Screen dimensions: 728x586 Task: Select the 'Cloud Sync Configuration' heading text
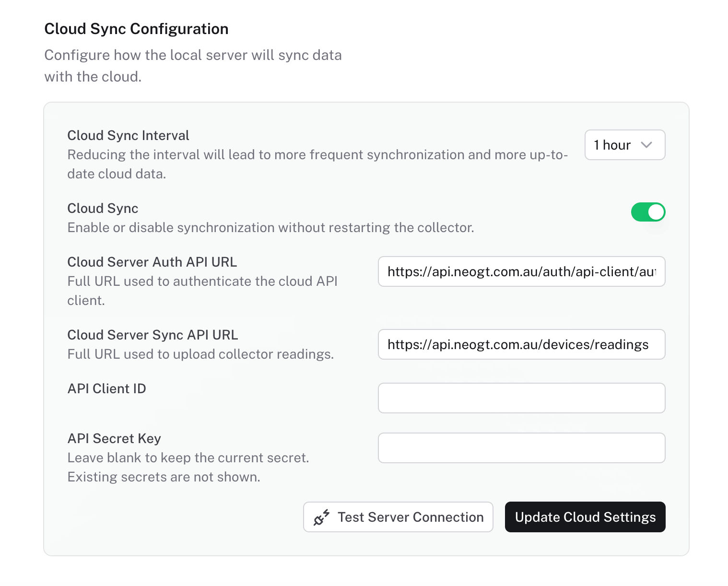coord(136,29)
